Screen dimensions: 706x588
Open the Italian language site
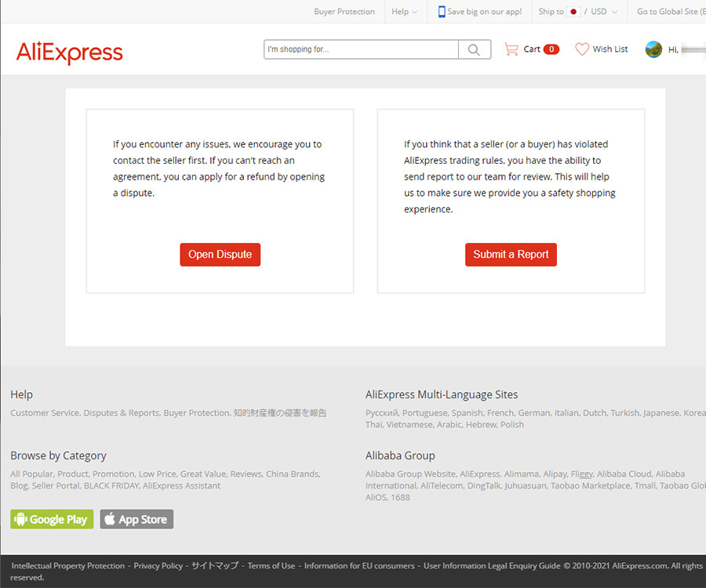click(566, 413)
